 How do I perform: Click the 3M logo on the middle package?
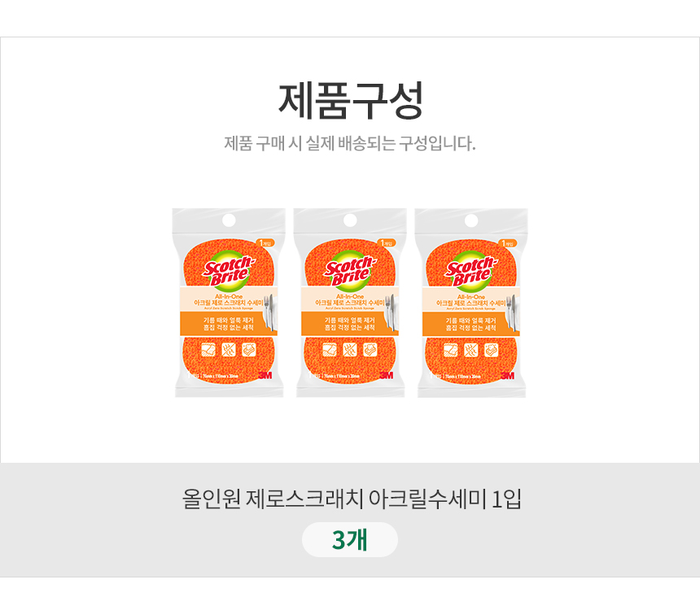(385, 375)
